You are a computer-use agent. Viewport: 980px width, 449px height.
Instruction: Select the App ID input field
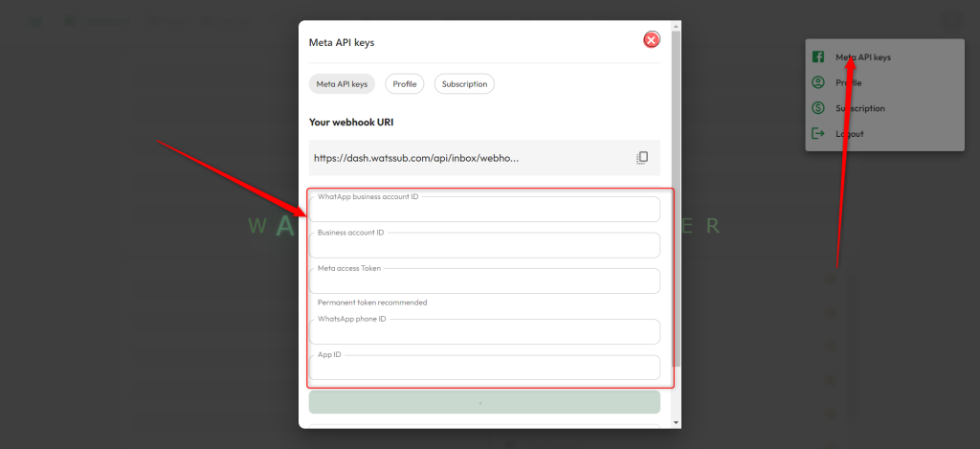(x=484, y=368)
